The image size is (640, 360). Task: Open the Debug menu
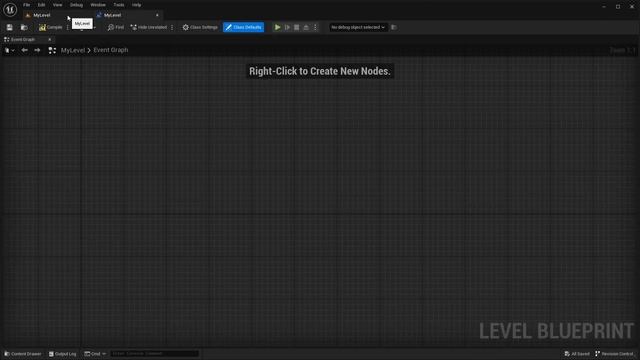click(76, 5)
